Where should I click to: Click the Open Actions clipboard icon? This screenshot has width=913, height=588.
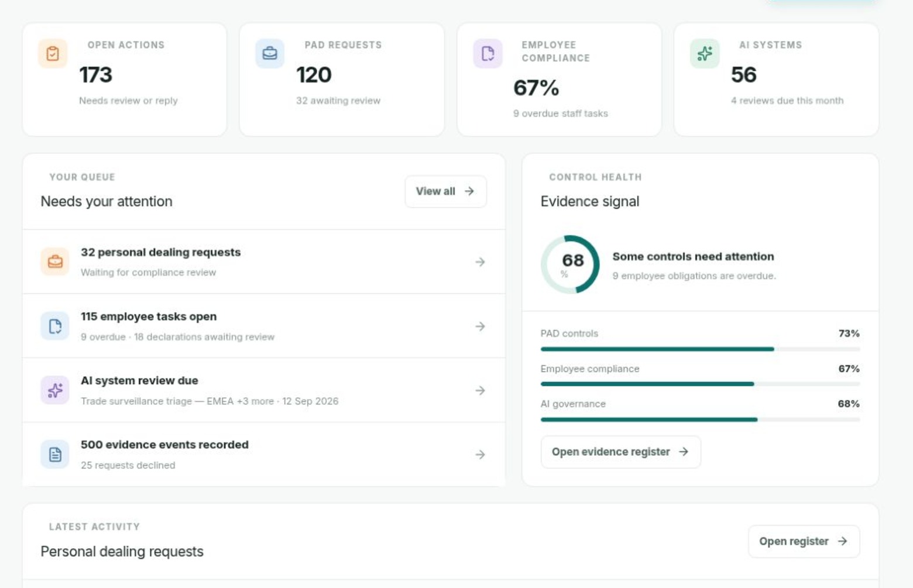coord(53,54)
